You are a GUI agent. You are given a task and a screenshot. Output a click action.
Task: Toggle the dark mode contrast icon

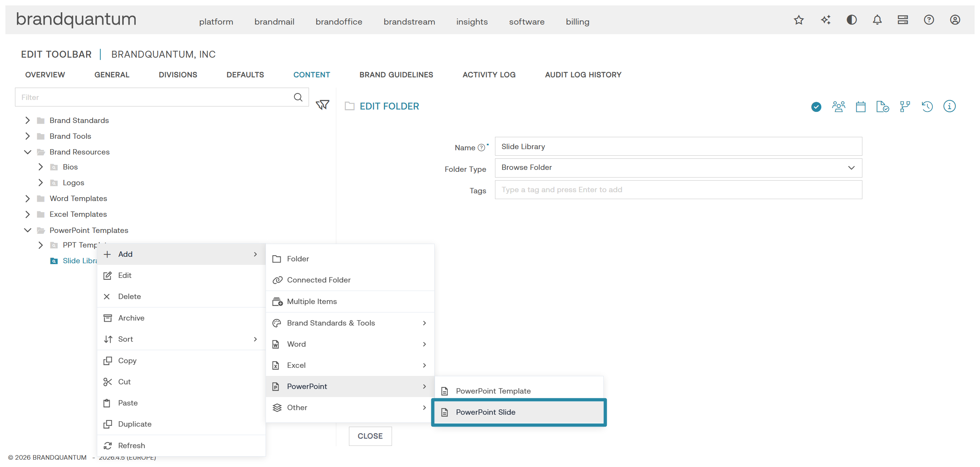coord(852,20)
